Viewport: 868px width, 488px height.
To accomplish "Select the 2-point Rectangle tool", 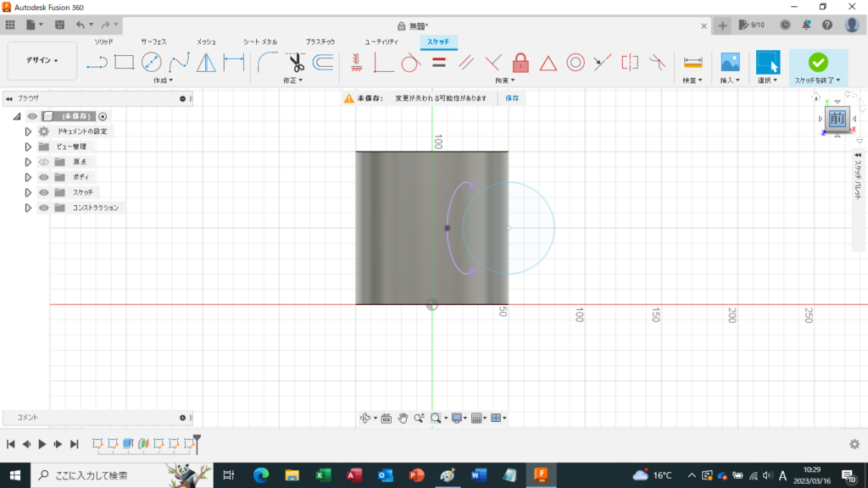I will (124, 62).
